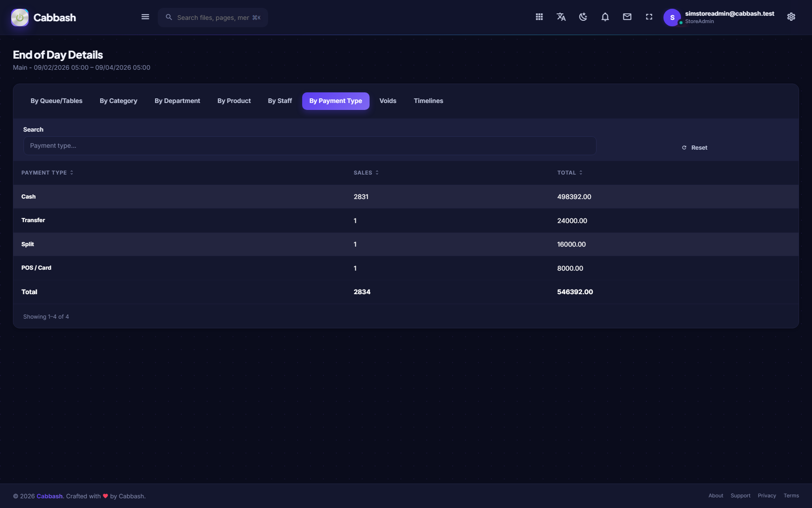Click the Cabbash logo icon
812x508 pixels.
(x=20, y=18)
